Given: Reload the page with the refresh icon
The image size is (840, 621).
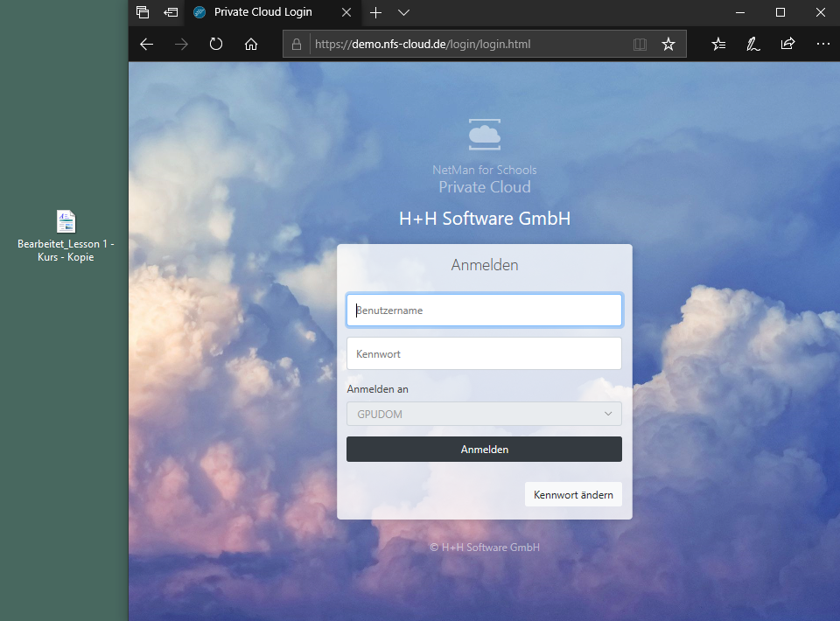Looking at the screenshot, I should click(216, 44).
